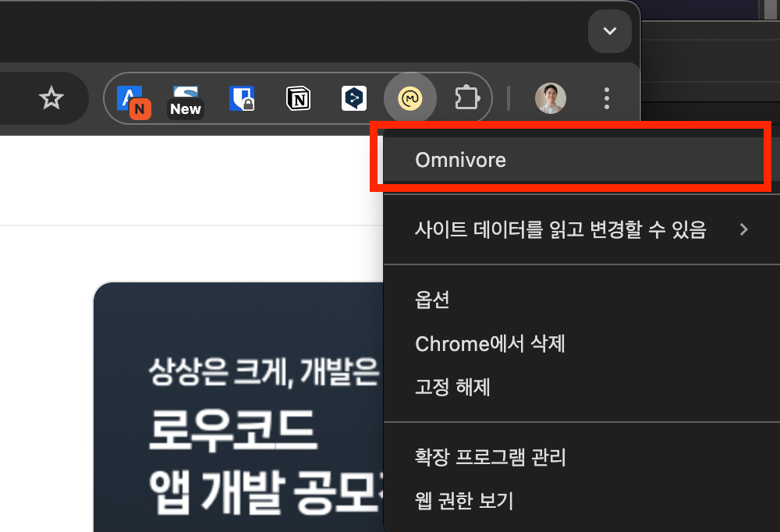Open the Notion web clipper extension
780x532 pixels.
(x=298, y=98)
